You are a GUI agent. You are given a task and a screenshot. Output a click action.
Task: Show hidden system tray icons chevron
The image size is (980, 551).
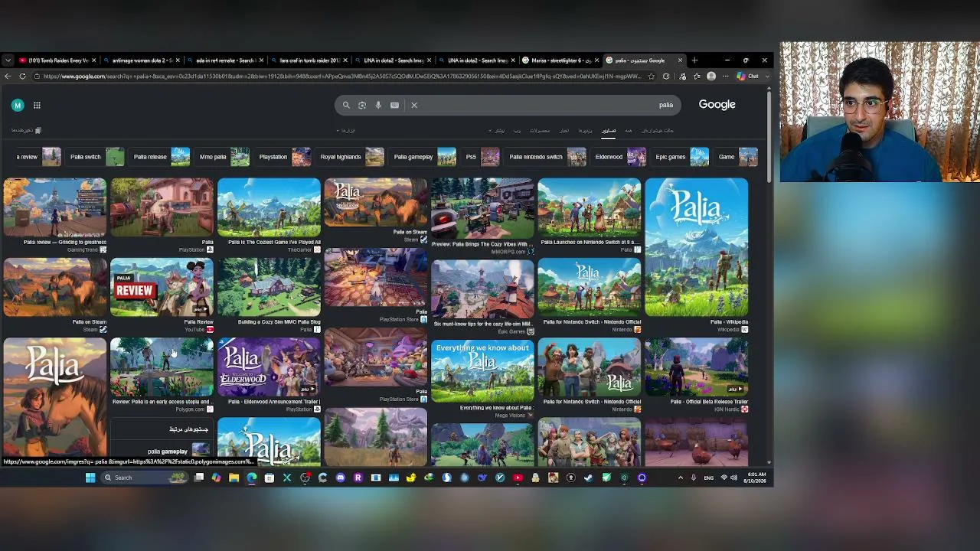click(x=680, y=478)
